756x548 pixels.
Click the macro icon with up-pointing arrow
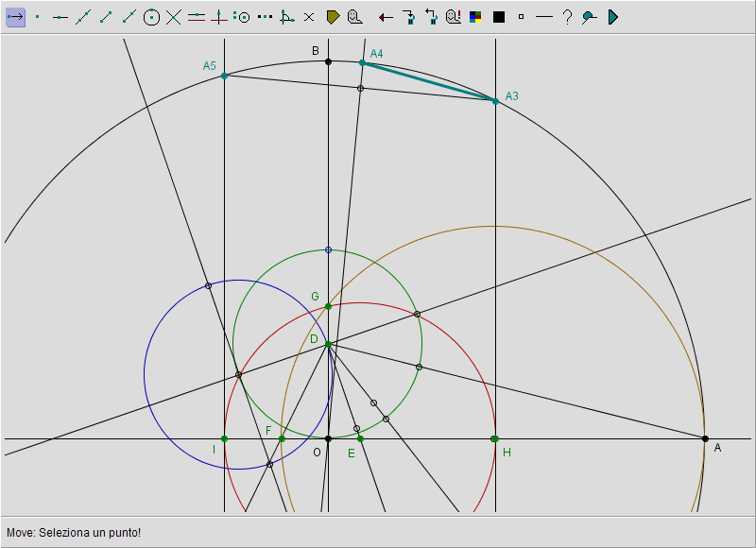tap(431, 17)
